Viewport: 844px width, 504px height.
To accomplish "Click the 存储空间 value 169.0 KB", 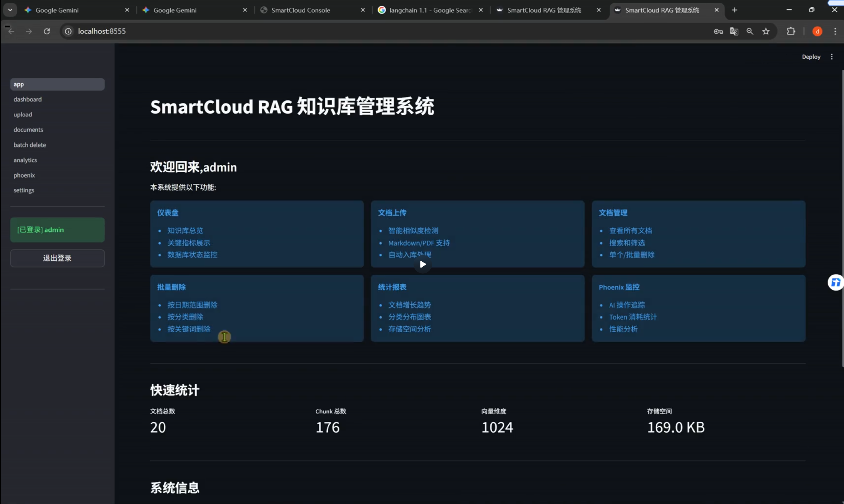I will [676, 427].
